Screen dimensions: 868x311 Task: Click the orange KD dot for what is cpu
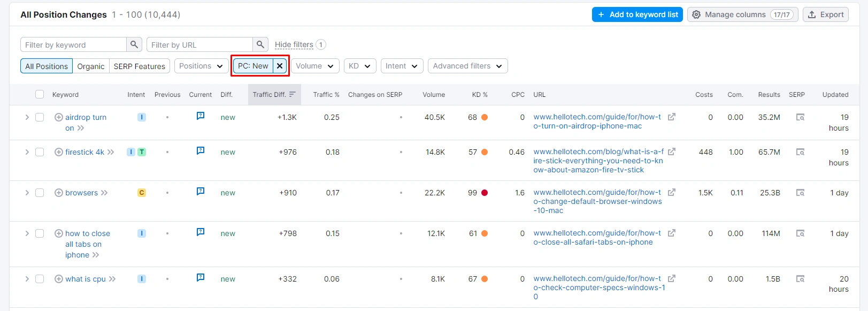click(x=485, y=279)
